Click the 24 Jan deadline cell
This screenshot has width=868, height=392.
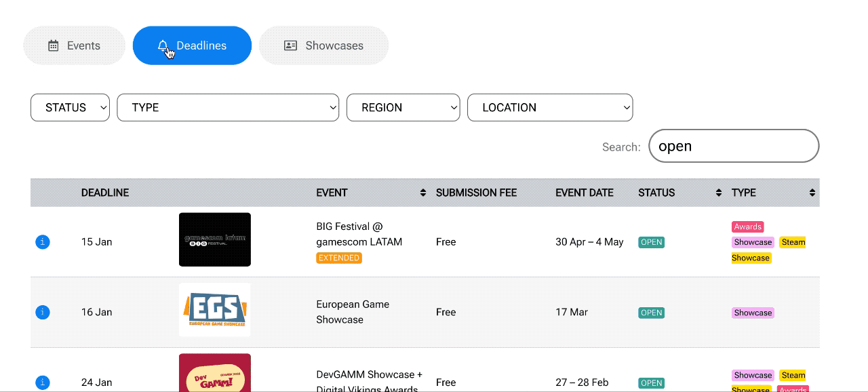click(x=97, y=383)
